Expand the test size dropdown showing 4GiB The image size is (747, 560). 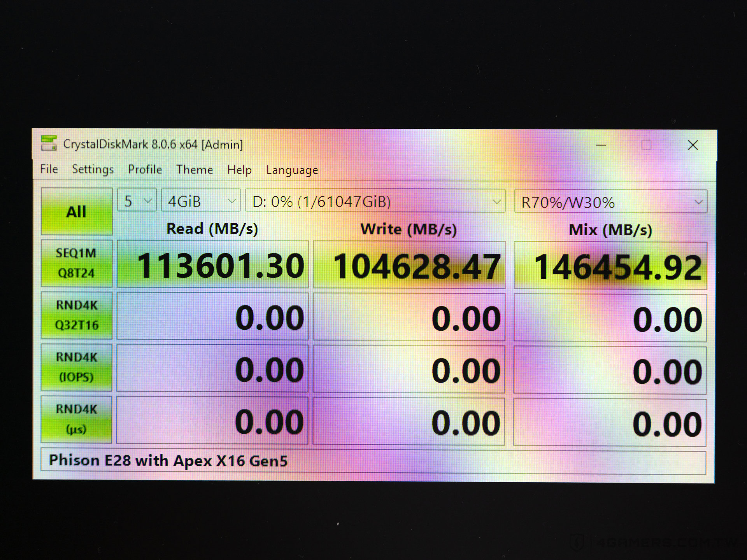(x=201, y=201)
